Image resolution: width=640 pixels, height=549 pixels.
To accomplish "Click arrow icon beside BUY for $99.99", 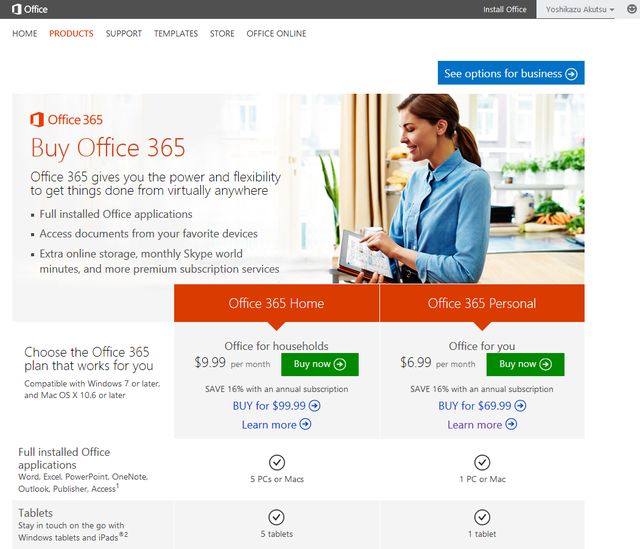I will tap(315, 406).
